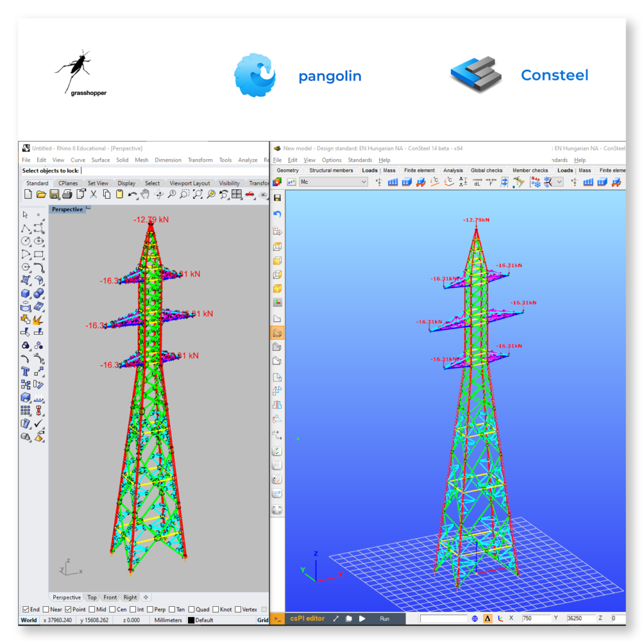The width and height of the screenshot is (644, 644).
Task: Open the Rhino Curve menu
Action: click(77, 160)
